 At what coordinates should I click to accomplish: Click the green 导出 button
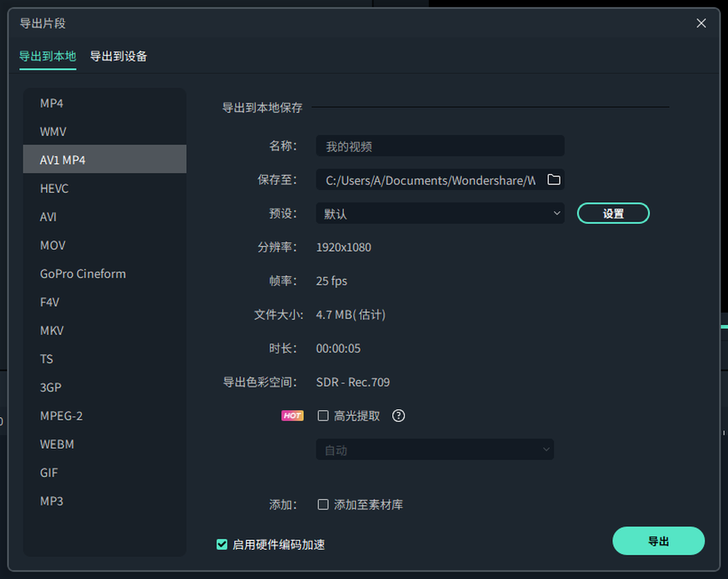658,541
